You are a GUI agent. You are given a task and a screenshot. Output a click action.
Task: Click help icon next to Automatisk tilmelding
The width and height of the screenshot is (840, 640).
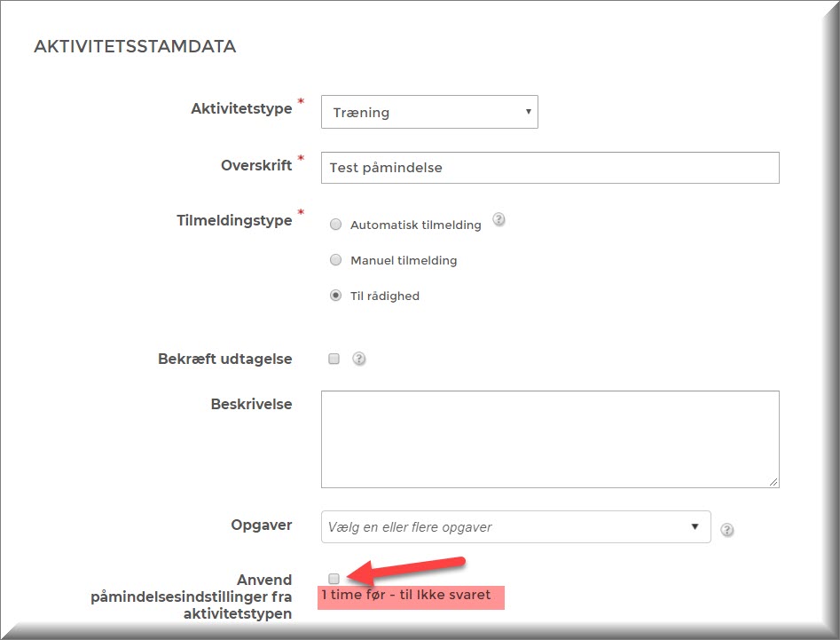click(x=499, y=220)
